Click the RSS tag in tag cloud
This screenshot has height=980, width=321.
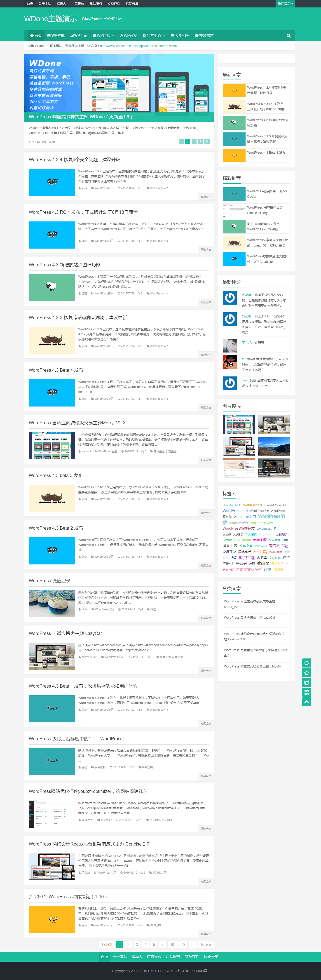[x=238, y=505]
